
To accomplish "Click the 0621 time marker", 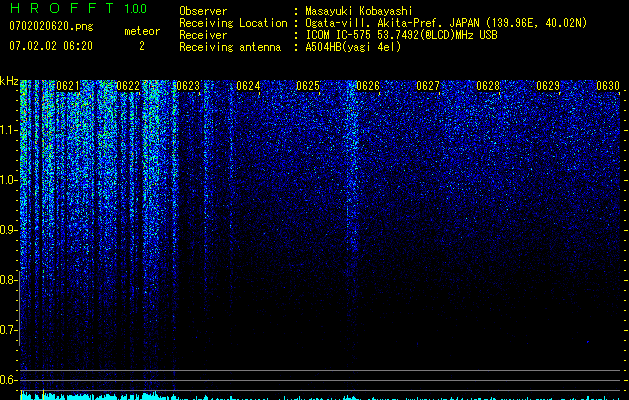I will click(68, 86).
